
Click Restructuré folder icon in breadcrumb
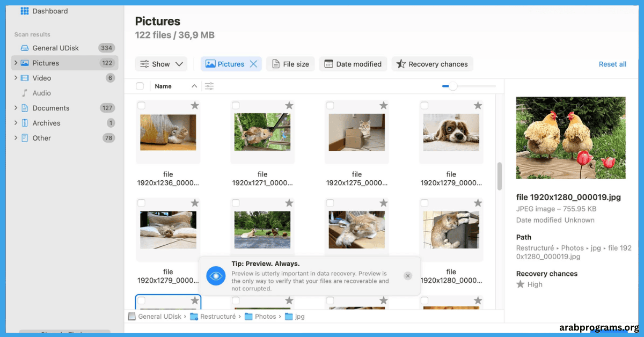pyautogui.click(x=194, y=317)
